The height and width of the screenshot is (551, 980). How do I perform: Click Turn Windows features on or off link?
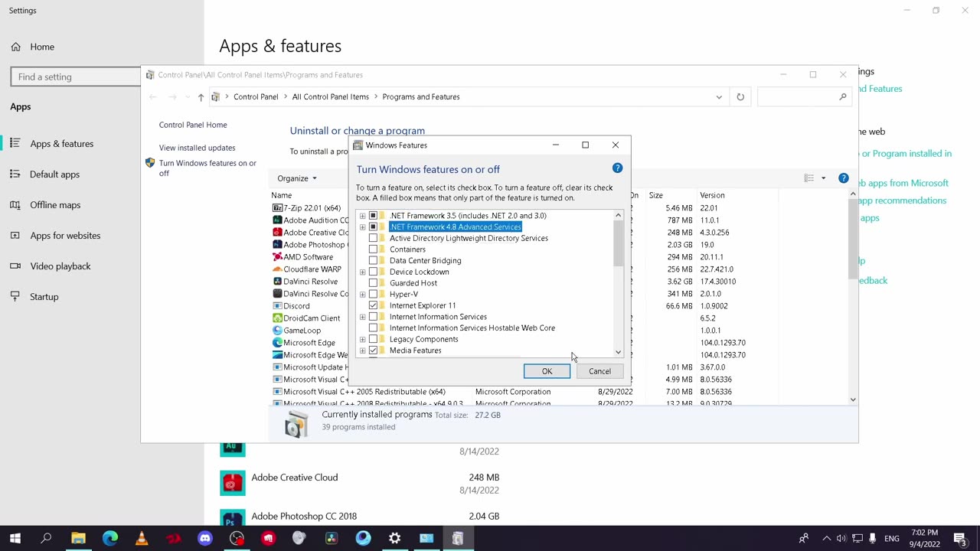coord(207,168)
